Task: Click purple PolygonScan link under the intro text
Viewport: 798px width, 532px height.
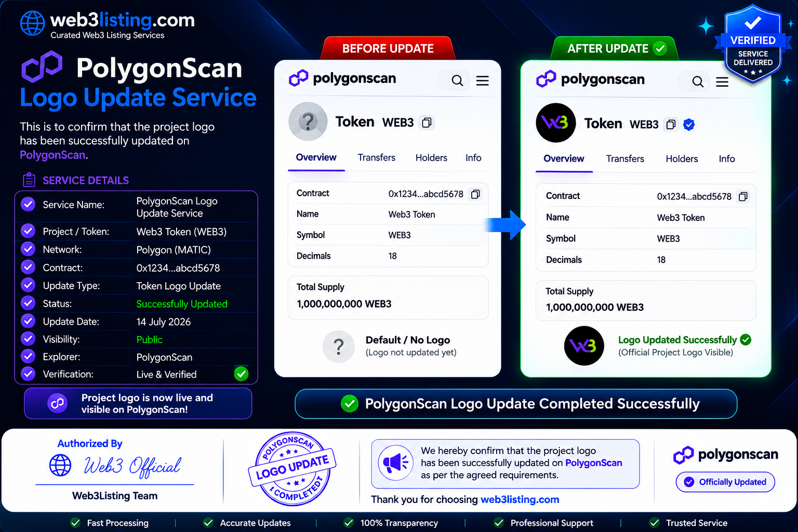Action: pyautogui.click(x=52, y=155)
